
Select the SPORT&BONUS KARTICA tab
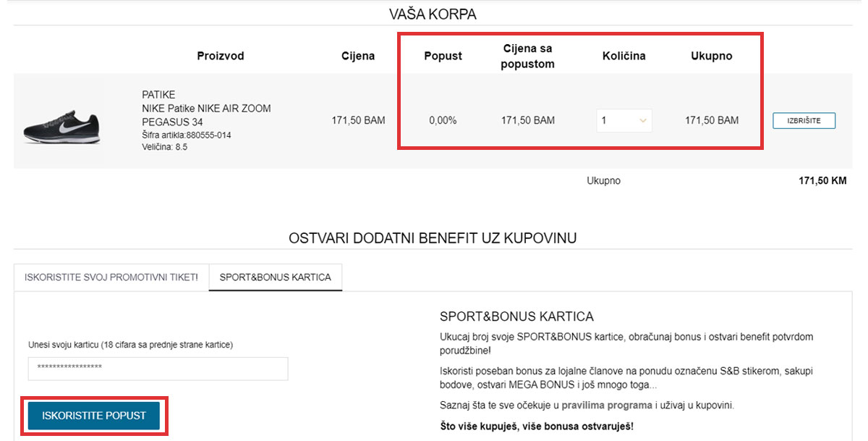tap(276, 277)
